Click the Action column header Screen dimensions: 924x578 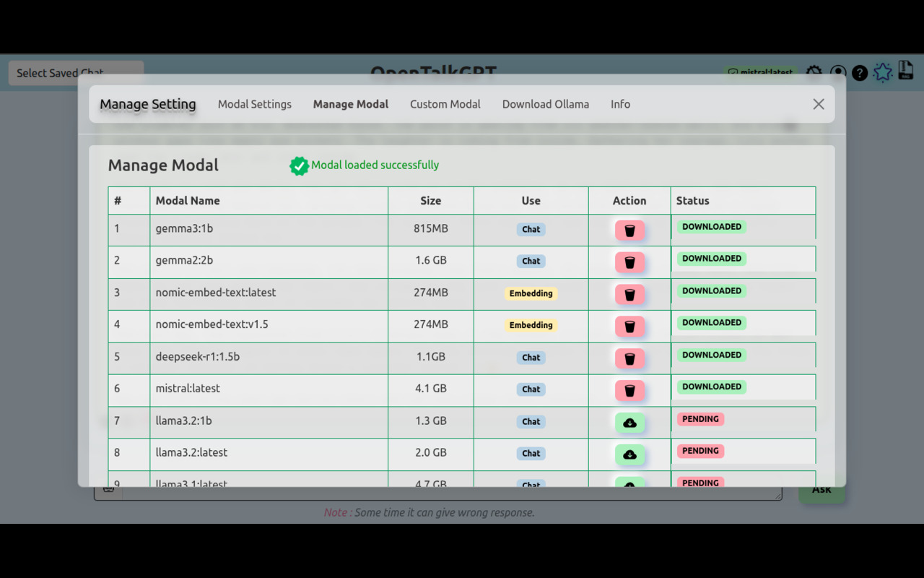[x=629, y=201]
